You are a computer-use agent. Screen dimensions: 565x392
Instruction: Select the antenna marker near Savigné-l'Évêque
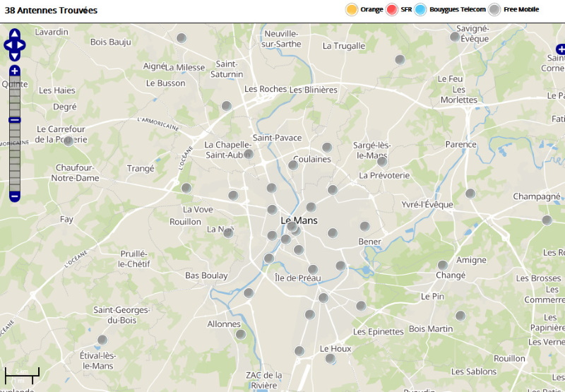tap(455, 37)
